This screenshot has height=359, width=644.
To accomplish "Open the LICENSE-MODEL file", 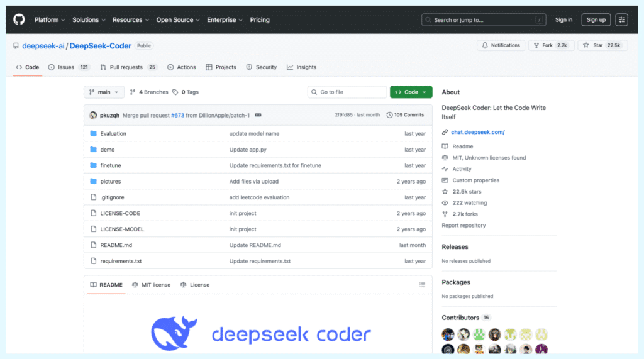I will pyautogui.click(x=122, y=229).
